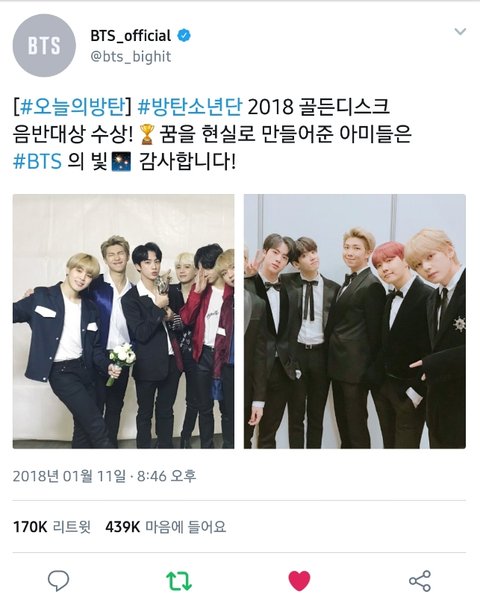Open the #방탄소년단 hashtag

[x=190, y=107]
